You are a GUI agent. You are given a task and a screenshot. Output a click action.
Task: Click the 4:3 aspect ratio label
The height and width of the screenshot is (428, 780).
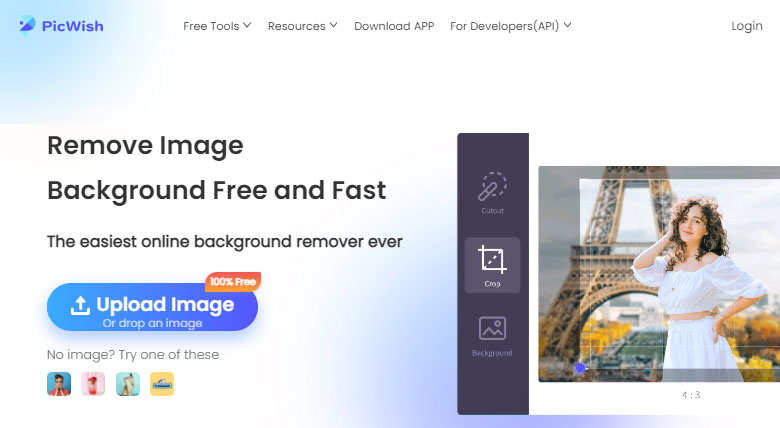pyautogui.click(x=691, y=395)
